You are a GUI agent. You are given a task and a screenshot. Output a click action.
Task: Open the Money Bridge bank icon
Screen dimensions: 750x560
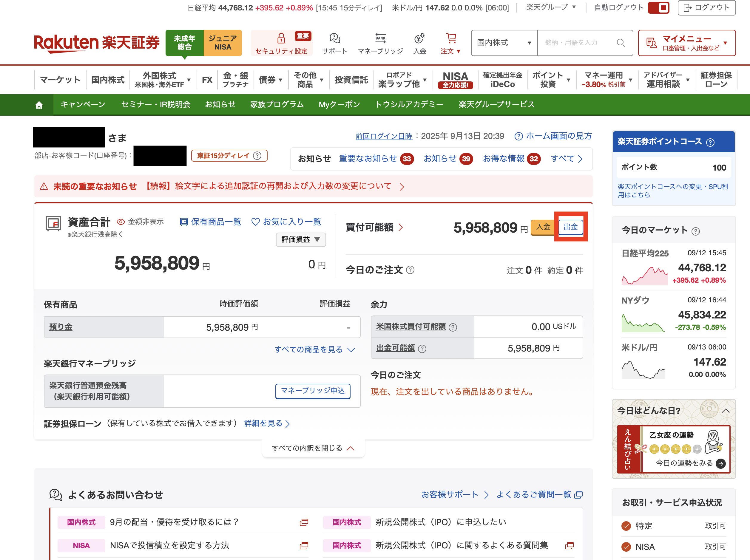pyautogui.click(x=380, y=38)
